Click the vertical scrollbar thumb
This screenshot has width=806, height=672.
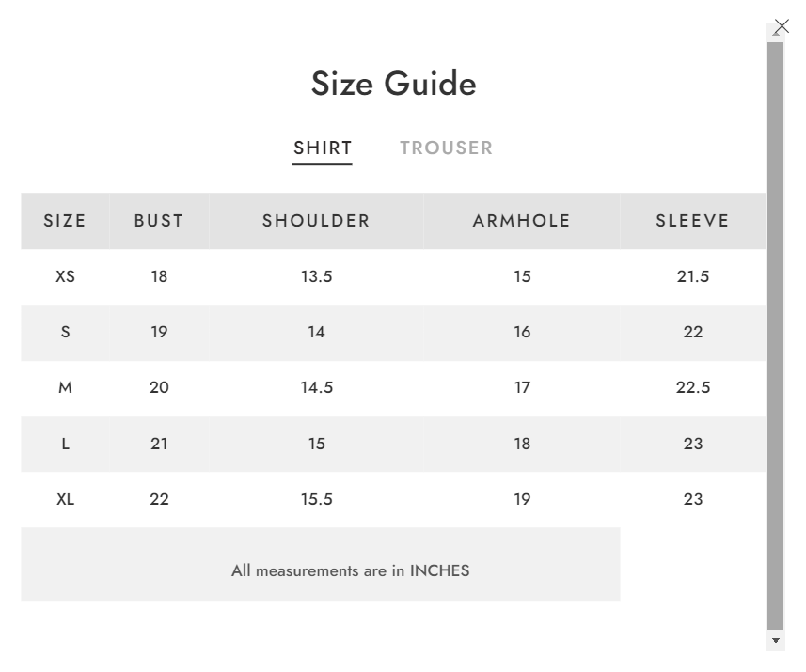[x=775, y=336]
